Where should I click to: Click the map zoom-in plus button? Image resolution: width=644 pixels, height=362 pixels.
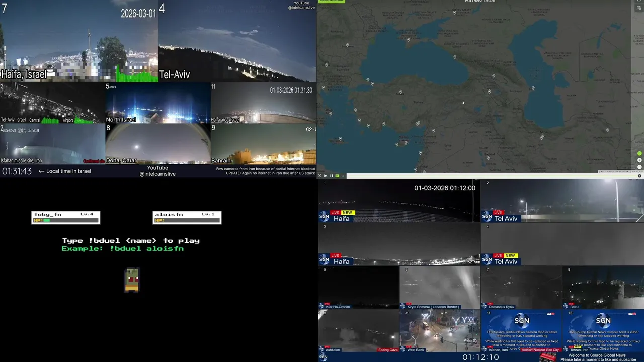639,160
